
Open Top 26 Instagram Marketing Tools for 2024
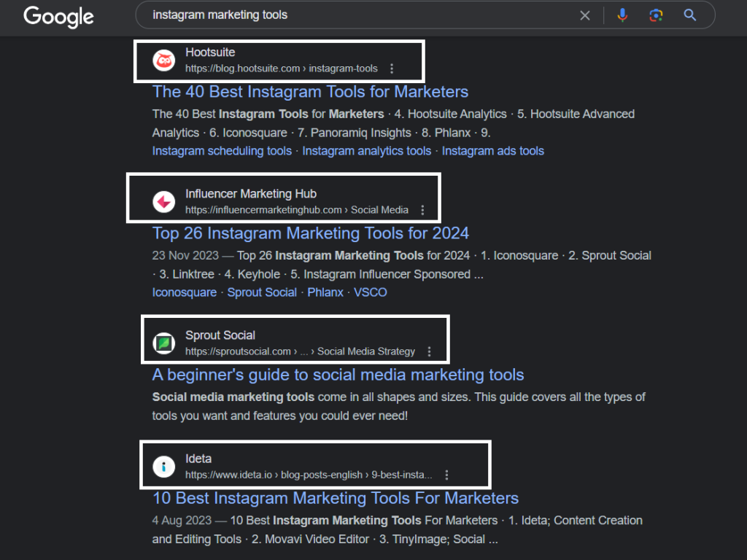311,233
